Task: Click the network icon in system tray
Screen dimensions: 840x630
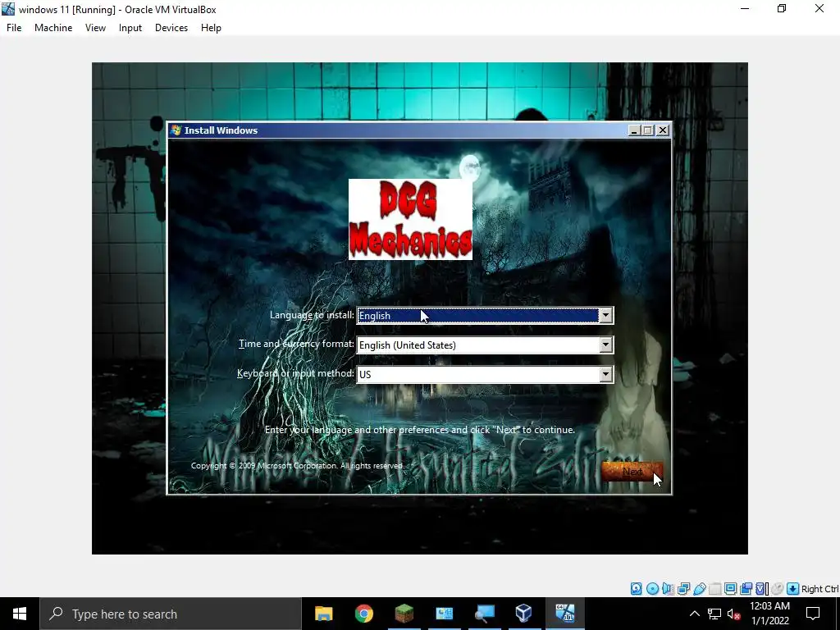Action: tap(714, 614)
